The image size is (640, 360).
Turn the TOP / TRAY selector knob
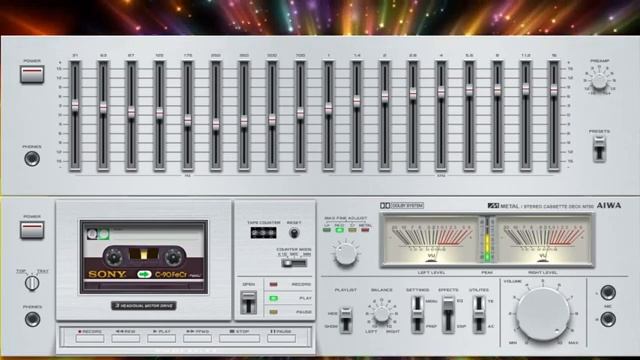pos(32,283)
